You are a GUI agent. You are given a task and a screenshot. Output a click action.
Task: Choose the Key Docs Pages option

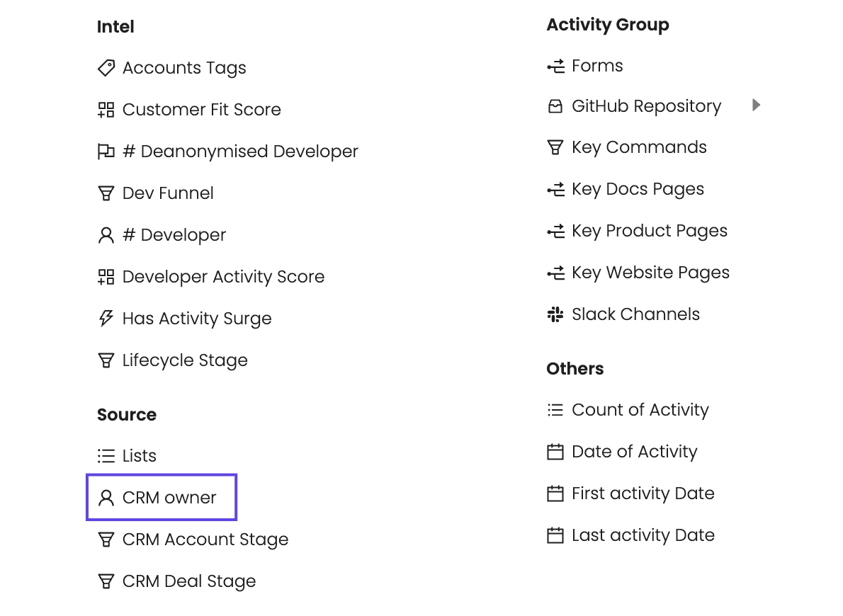click(x=638, y=189)
